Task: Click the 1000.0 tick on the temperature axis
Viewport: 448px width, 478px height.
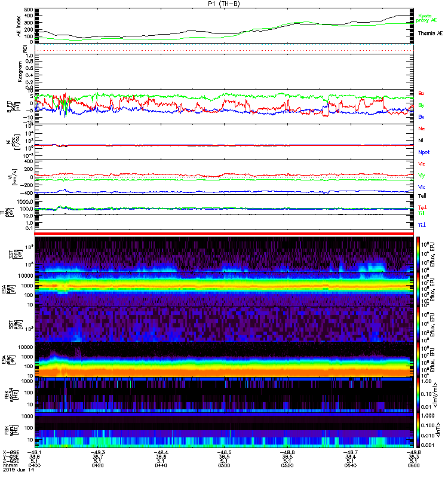Action: [25, 202]
